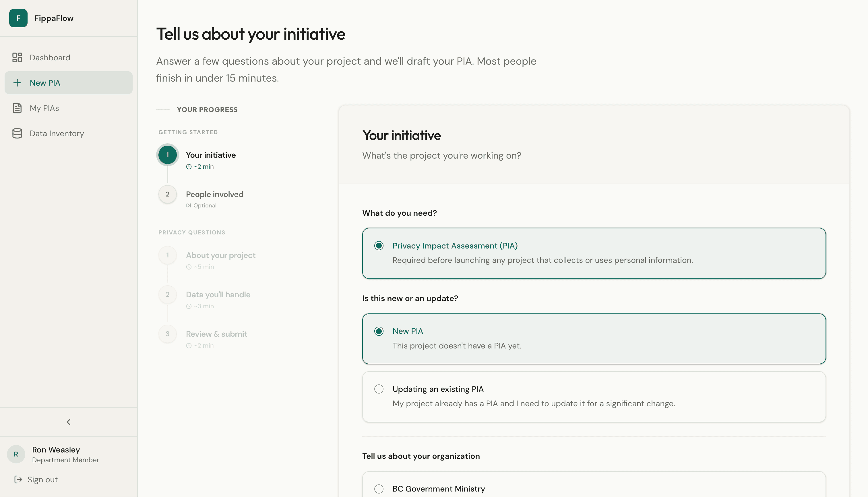Click the FippaFlow app name

[x=54, y=18]
